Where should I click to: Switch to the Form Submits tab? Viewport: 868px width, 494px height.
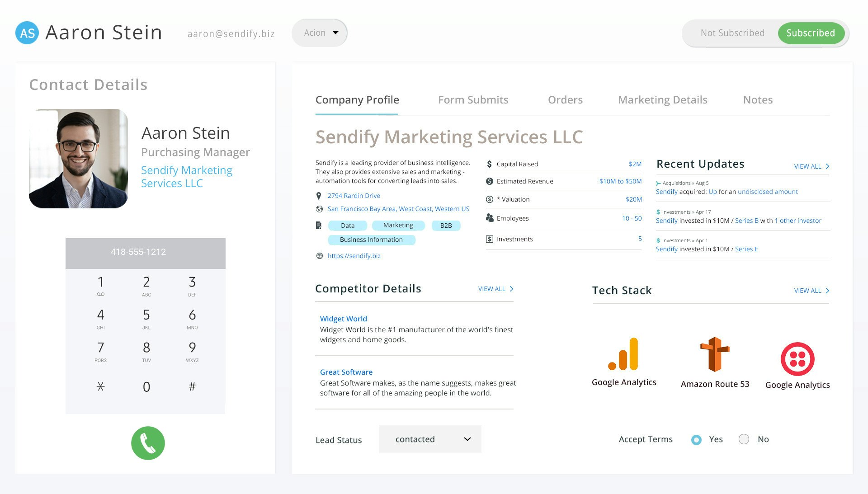coord(473,100)
